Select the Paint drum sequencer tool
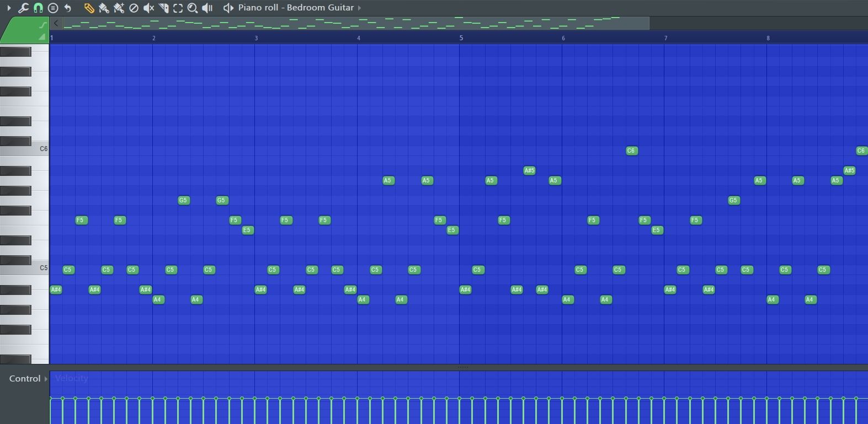 tap(119, 8)
